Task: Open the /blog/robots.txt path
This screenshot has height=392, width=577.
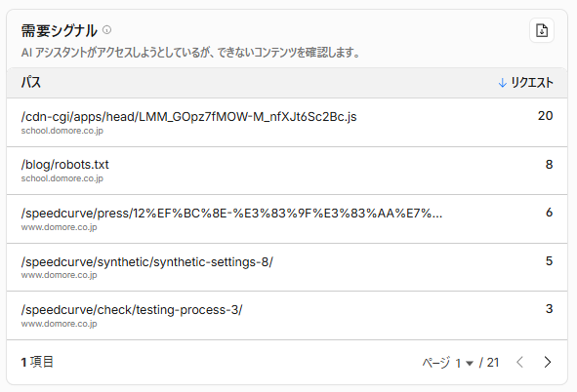Action: [x=64, y=165]
